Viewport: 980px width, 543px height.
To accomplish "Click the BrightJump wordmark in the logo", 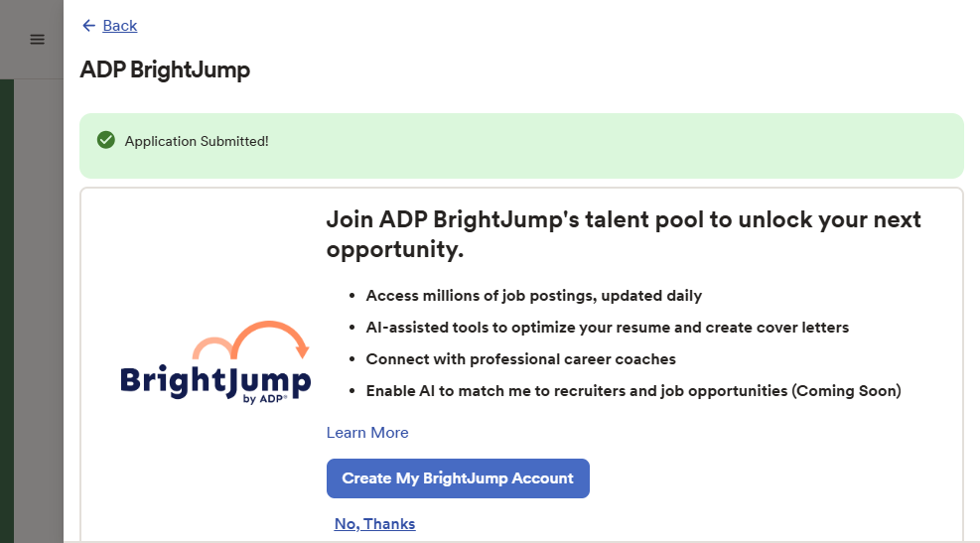I will coord(214,379).
